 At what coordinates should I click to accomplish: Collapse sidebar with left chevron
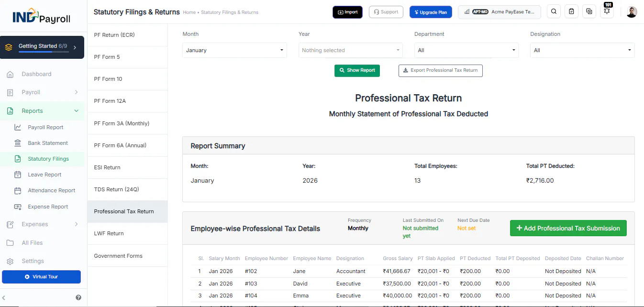4,297
